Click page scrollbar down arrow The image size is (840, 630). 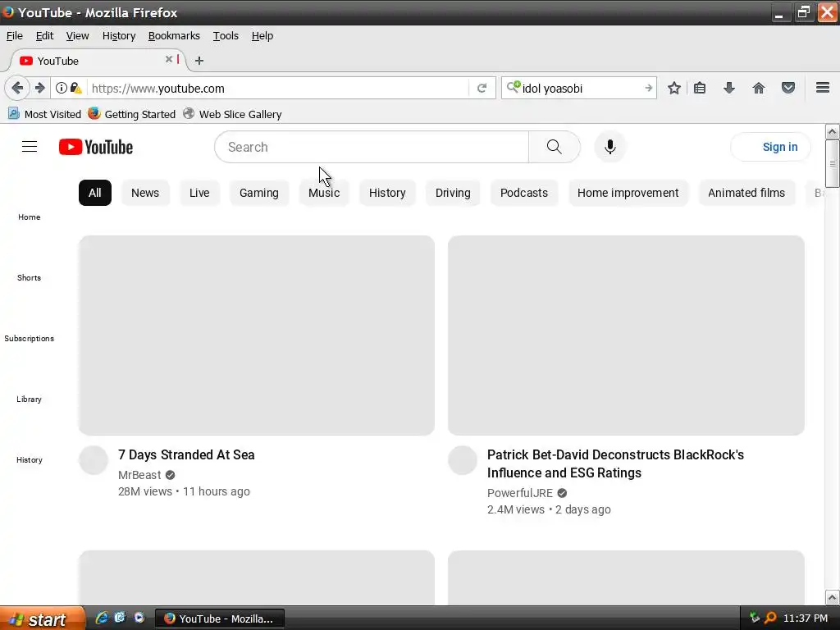click(832, 597)
